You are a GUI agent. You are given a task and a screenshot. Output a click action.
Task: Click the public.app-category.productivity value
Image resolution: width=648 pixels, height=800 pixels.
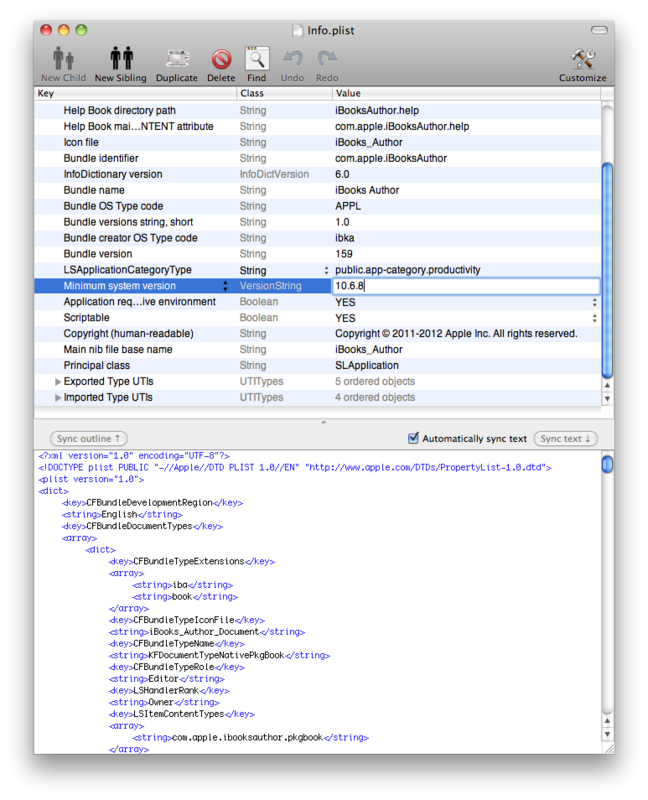click(408, 270)
